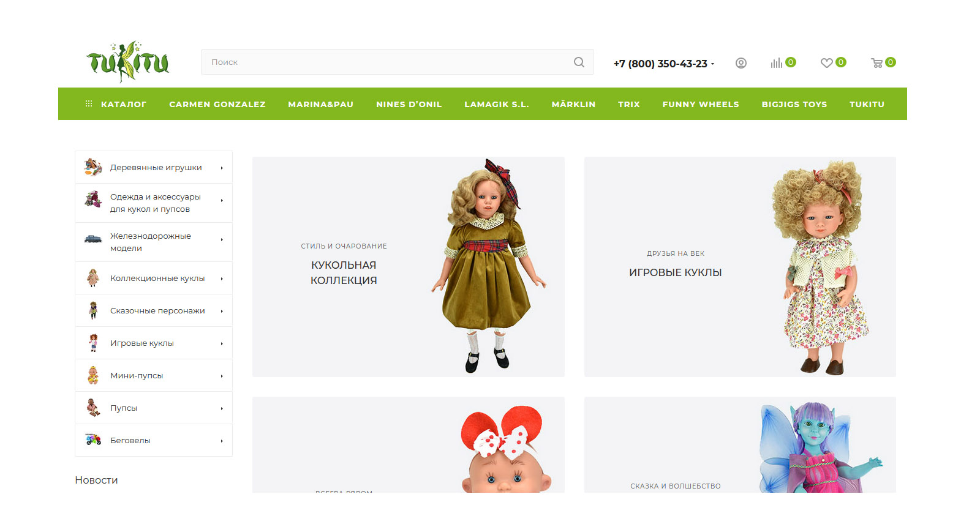This screenshot has width=980, height=524.
Task: Click the collectible dolls category icon
Action: tap(93, 278)
